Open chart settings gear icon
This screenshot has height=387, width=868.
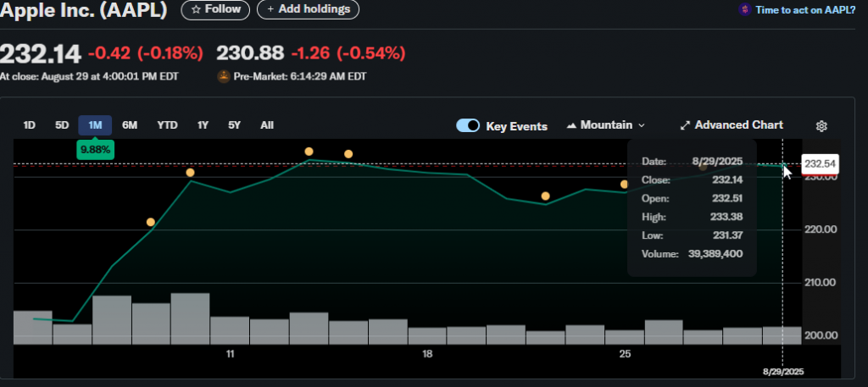click(821, 126)
